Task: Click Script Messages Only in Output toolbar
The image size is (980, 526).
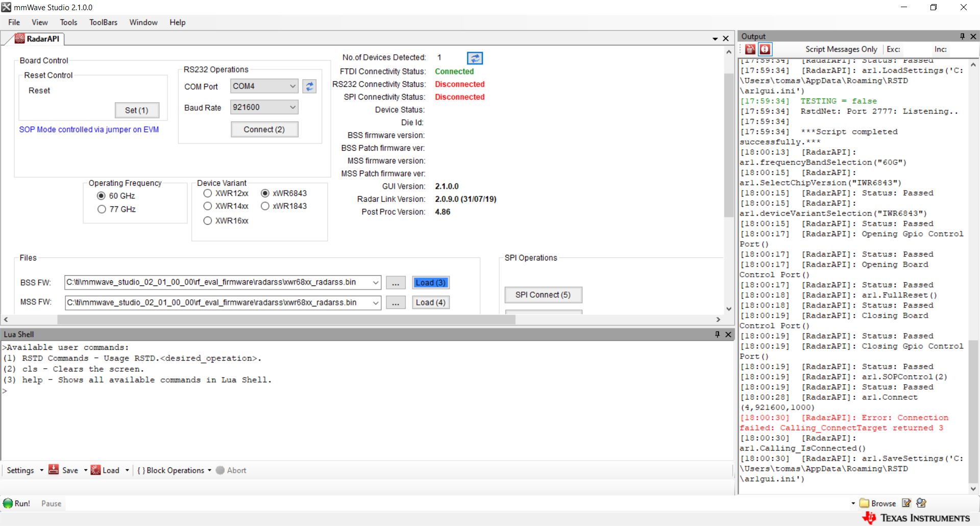Action: 841,49
